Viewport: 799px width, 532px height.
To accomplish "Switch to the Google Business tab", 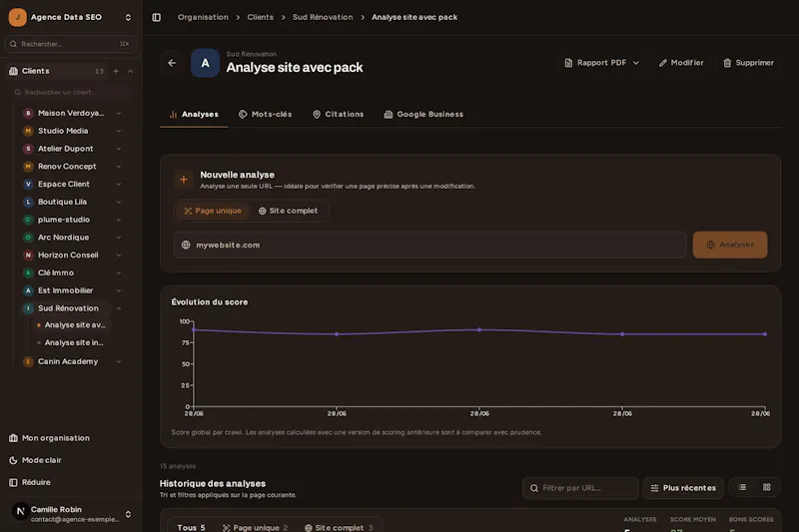I will pyautogui.click(x=423, y=115).
